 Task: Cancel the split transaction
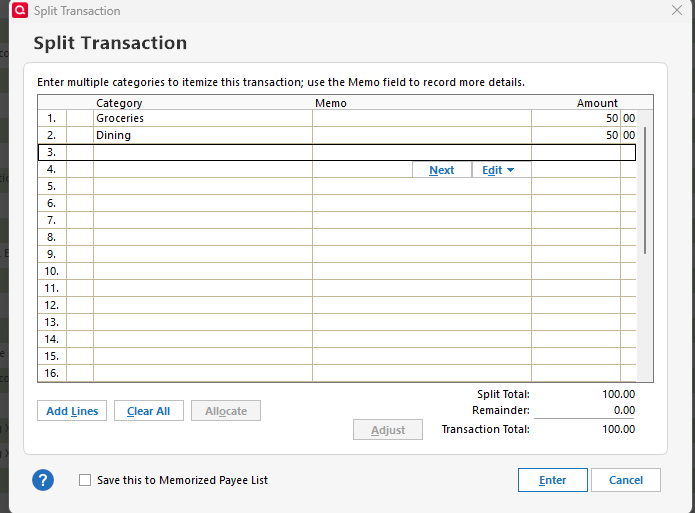626,480
